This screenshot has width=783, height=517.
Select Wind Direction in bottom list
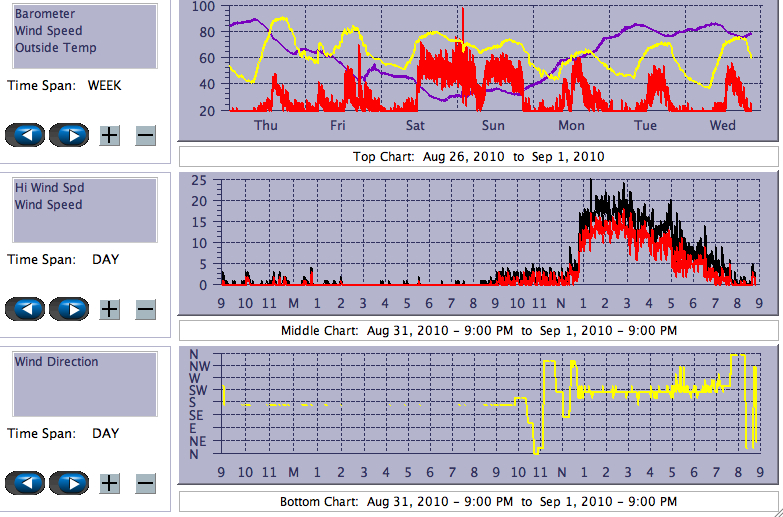click(56, 362)
